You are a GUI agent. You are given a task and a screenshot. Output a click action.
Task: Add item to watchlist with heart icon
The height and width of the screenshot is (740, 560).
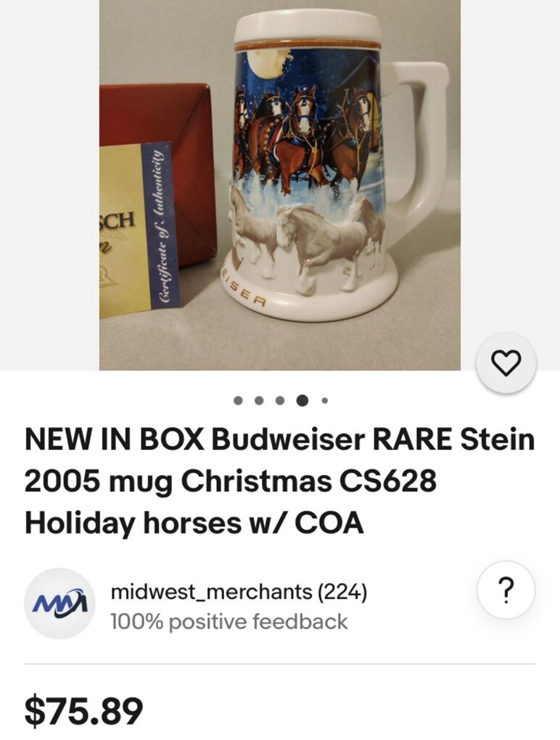click(x=506, y=363)
